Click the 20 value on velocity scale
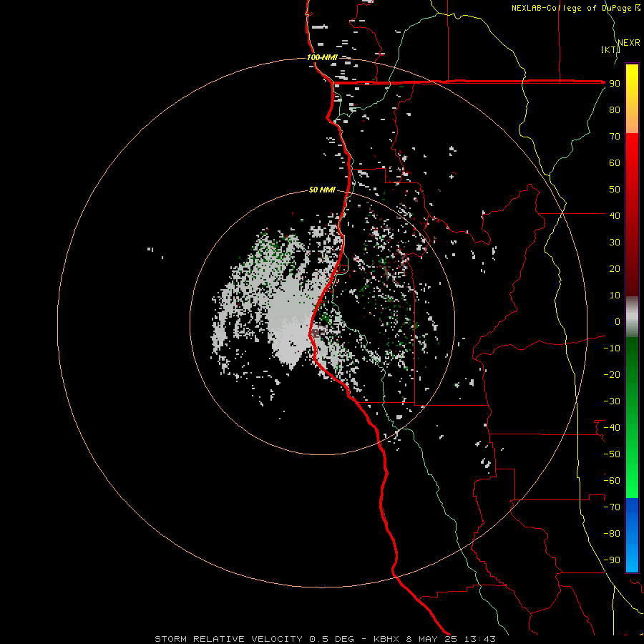The width and height of the screenshot is (644, 644). [615, 268]
